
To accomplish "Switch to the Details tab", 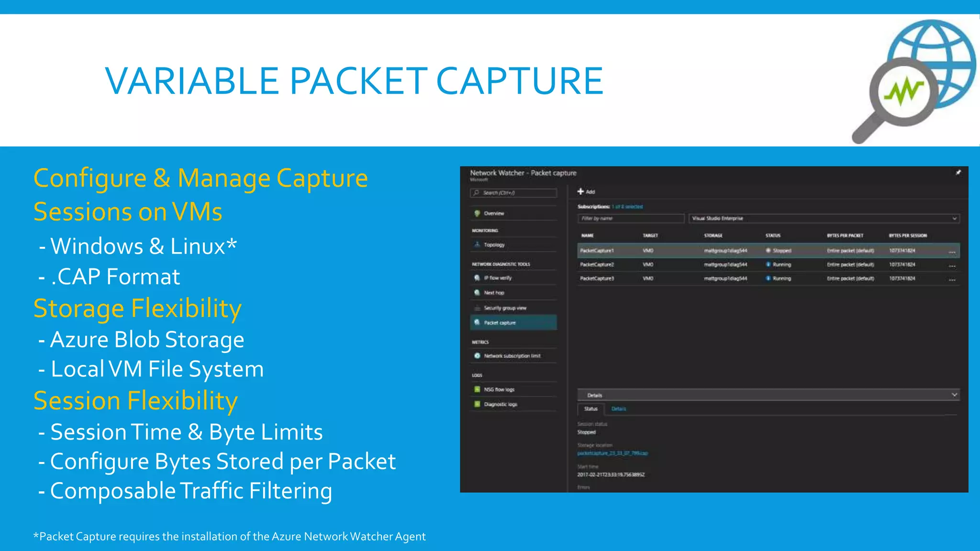I will point(618,409).
